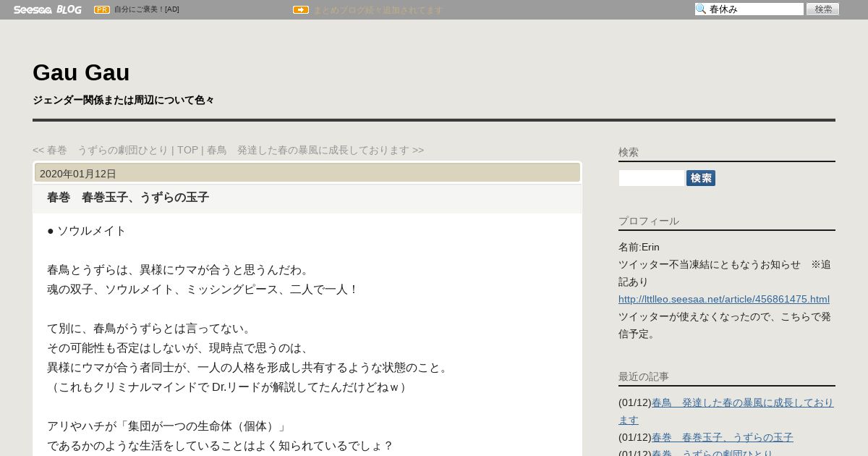868x456 pixels.
Task: Click the プロフィール sidebar heading
Action: 649,221
